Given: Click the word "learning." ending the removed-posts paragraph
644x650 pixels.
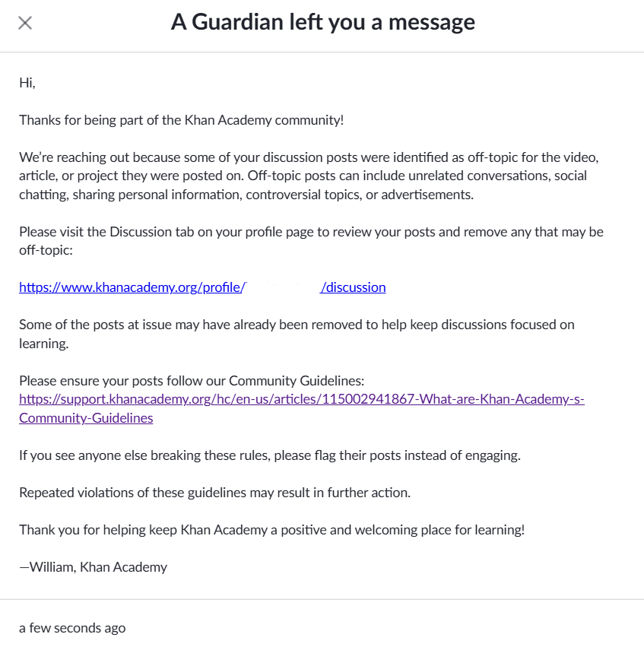Looking at the screenshot, I should pyautogui.click(x=44, y=344).
